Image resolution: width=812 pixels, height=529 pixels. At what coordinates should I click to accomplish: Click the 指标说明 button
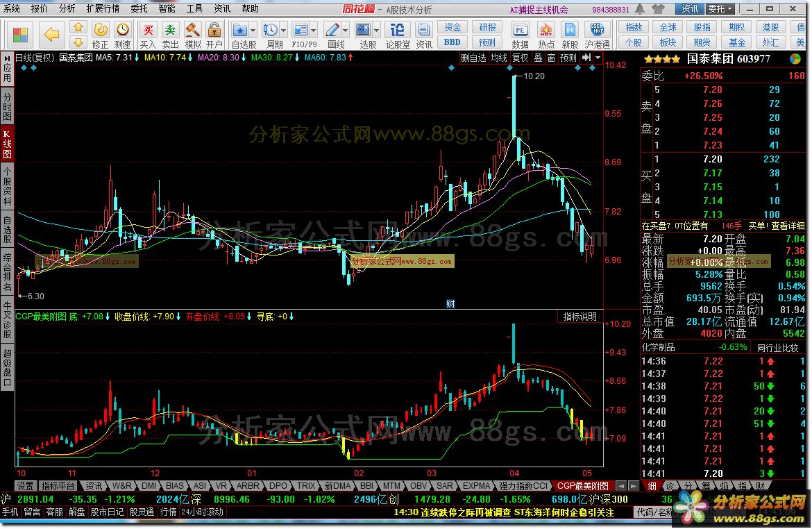coord(580,316)
